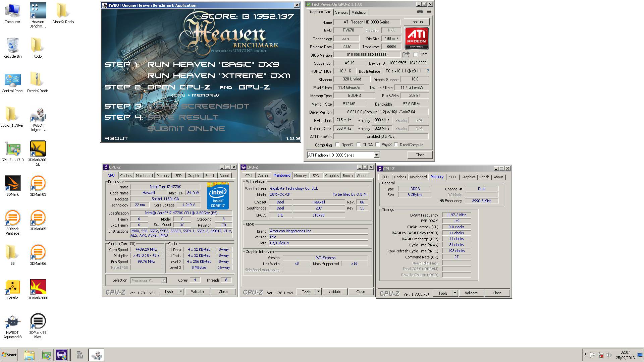Open DirectX Redis zip archive icon
The height and width of the screenshot is (362, 644).
tap(38, 82)
